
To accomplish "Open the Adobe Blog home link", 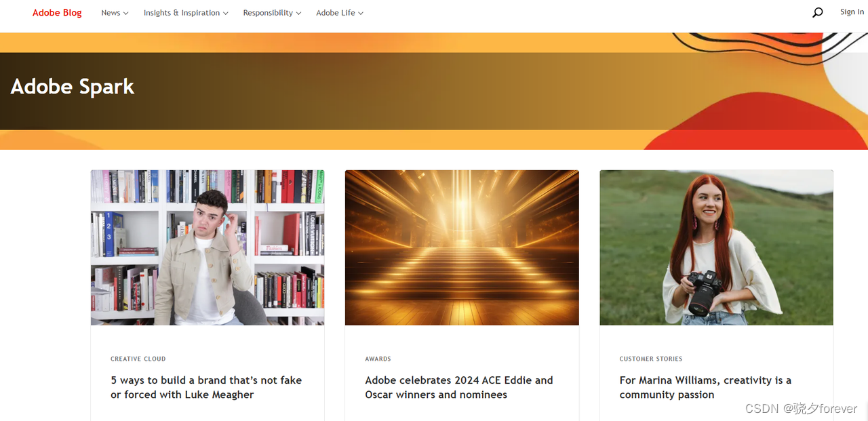I will (57, 13).
